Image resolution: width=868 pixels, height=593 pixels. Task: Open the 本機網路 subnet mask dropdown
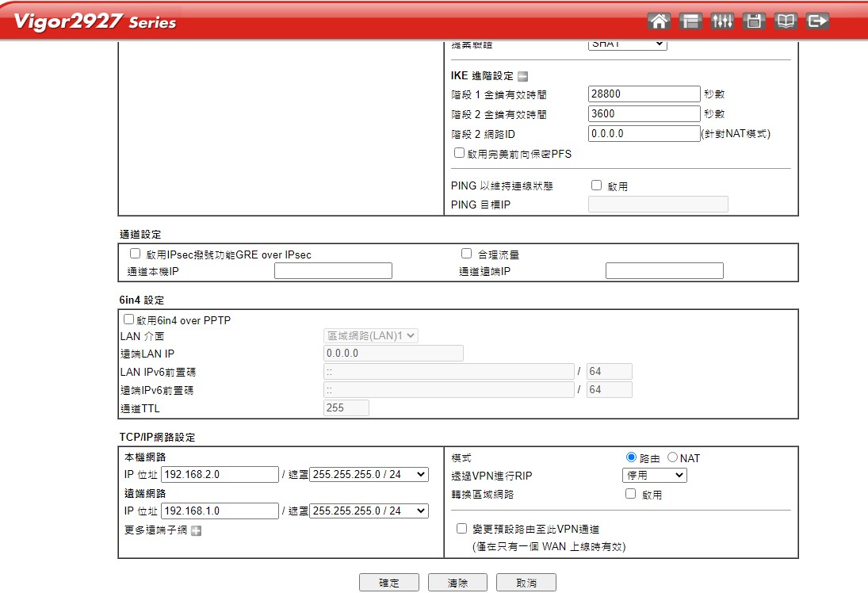pyautogui.click(x=369, y=474)
